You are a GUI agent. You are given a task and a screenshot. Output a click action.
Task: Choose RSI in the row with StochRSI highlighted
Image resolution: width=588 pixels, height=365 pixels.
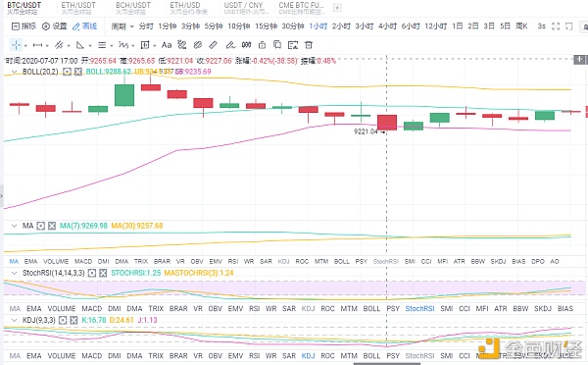pos(254,309)
